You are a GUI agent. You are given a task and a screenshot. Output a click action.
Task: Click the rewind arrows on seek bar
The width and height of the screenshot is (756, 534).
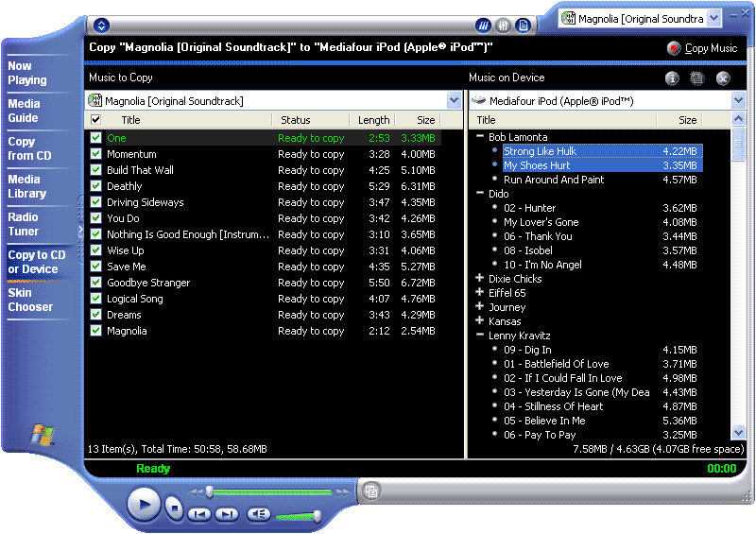196,492
